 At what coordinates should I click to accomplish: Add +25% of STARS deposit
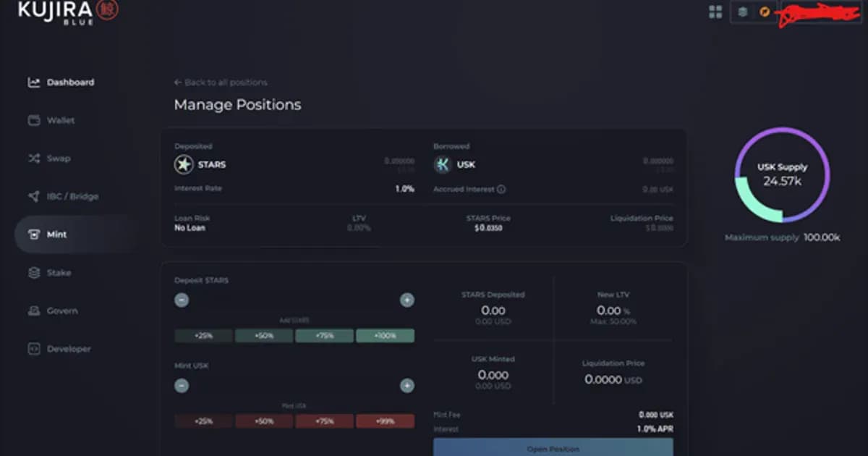pos(203,336)
